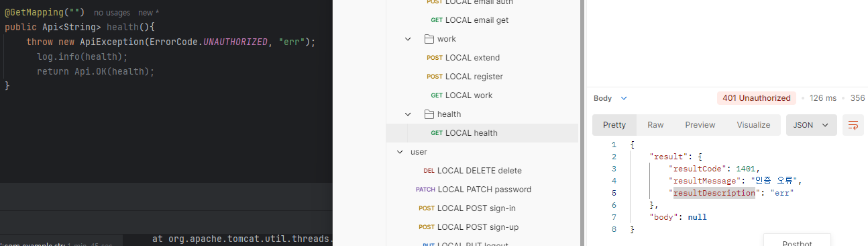Screen dimensions: 868x246
Task: Collapse the user collection chevron
Action: (400, 152)
